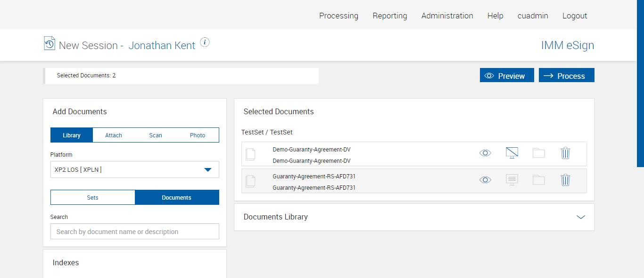The height and width of the screenshot is (278, 644).
Task: Click the eye icon for Guaranty-Agreement-RS-AFD731
Action: point(485,180)
